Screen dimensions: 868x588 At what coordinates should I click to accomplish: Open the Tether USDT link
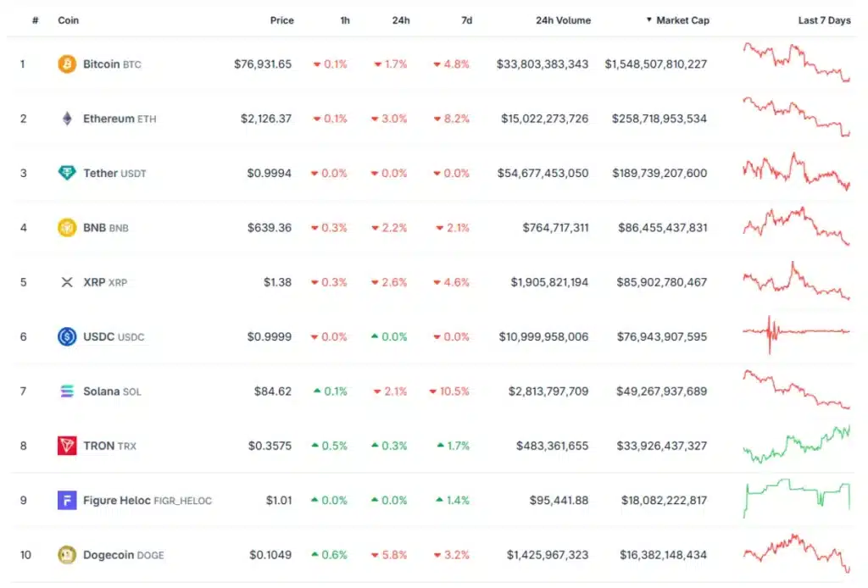coord(114,173)
